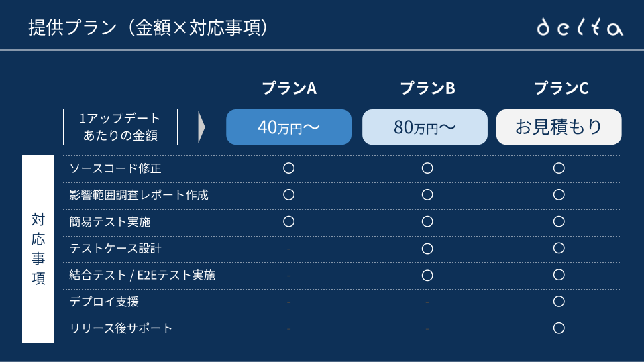
Task: Click the プランB column header
Action: (427, 88)
